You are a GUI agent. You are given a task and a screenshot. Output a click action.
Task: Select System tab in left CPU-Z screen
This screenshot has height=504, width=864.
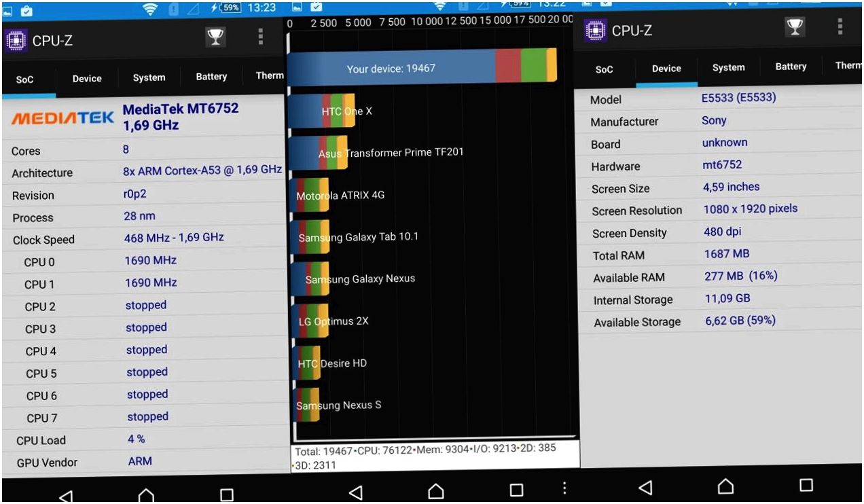[149, 77]
